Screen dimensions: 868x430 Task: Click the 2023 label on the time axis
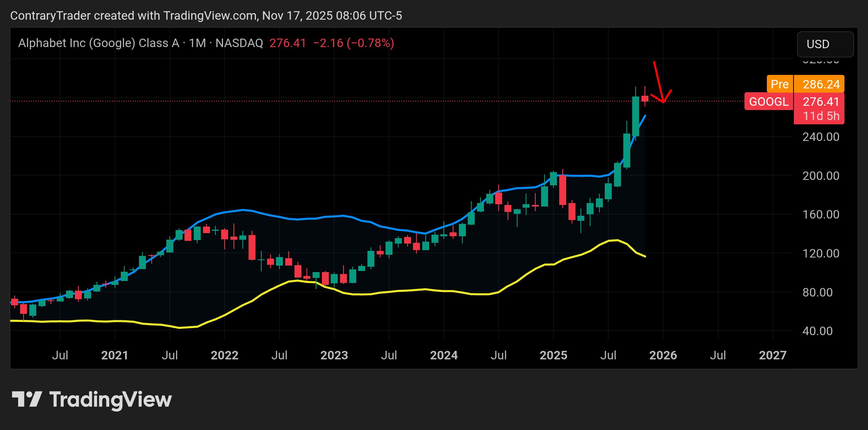tap(334, 355)
